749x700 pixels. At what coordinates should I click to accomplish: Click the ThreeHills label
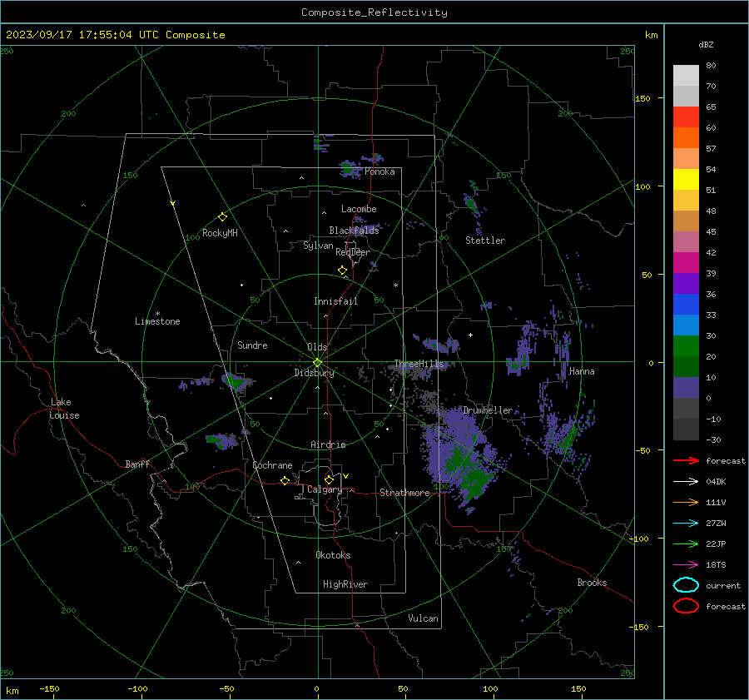419,364
